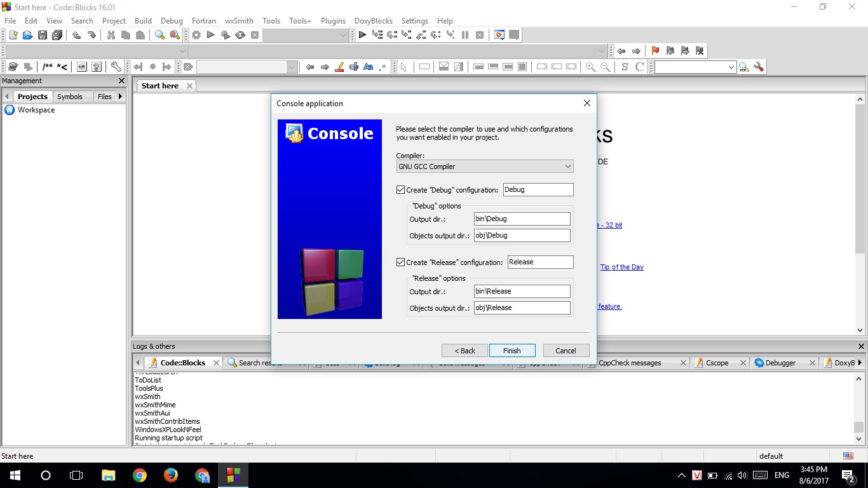The height and width of the screenshot is (488, 868).
Task: Click the Zoom in magnifier icon
Action: (x=590, y=67)
